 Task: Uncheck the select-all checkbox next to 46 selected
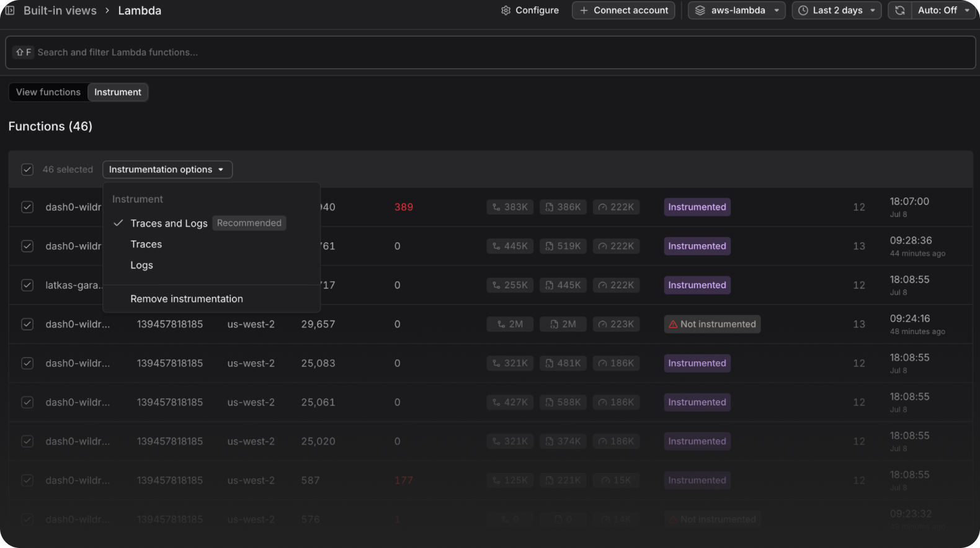[x=27, y=169]
